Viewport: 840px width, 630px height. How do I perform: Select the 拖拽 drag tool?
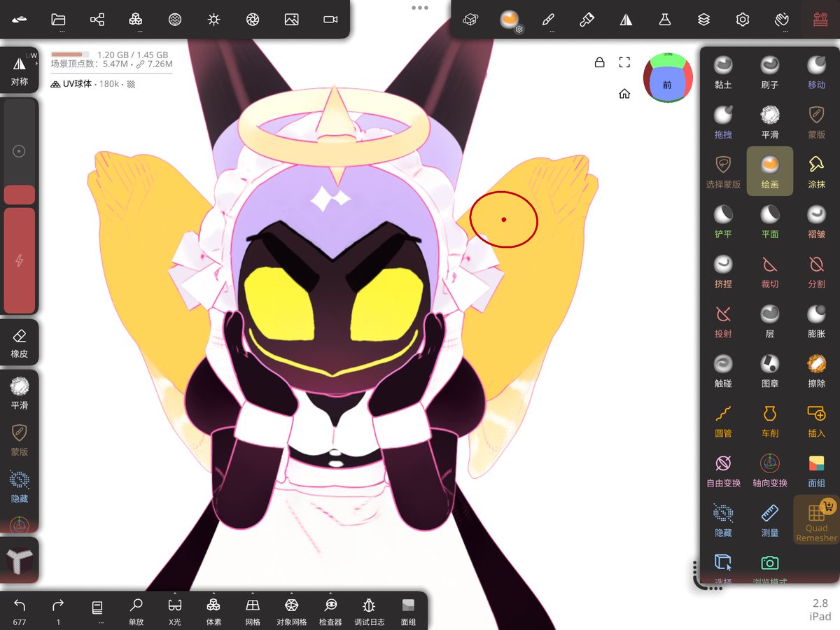point(723,122)
